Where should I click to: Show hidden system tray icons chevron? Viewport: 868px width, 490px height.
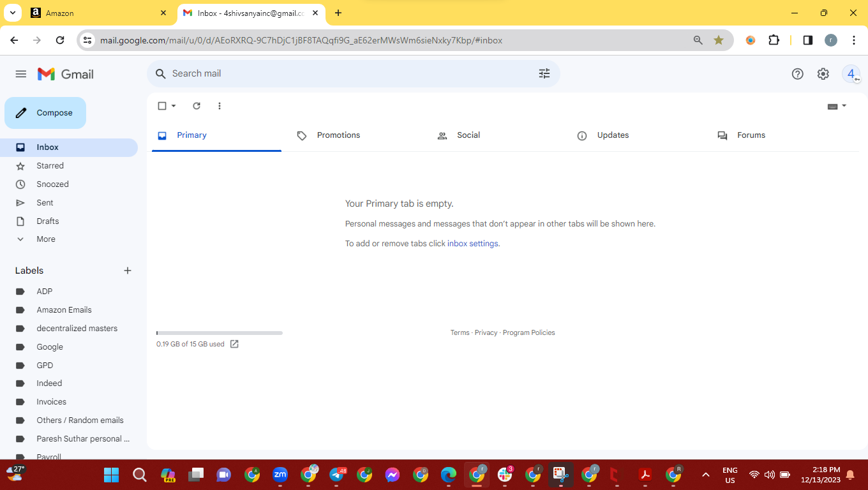pos(705,475)
